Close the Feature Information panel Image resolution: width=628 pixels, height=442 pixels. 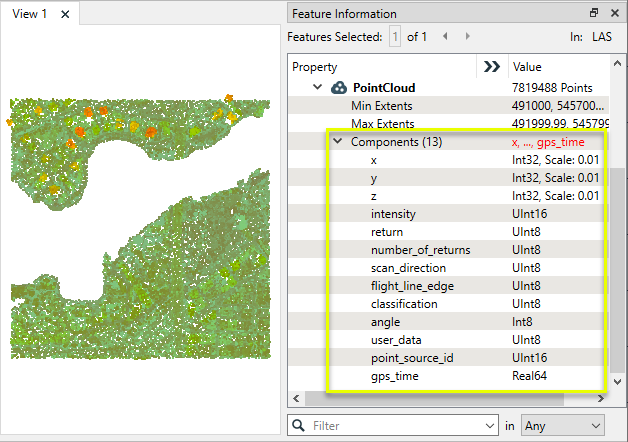613,13
